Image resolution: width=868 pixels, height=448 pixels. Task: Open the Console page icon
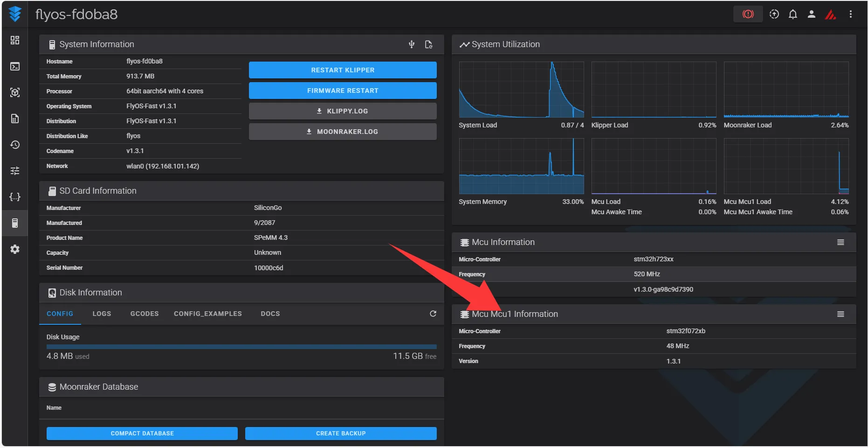[15, 66]
